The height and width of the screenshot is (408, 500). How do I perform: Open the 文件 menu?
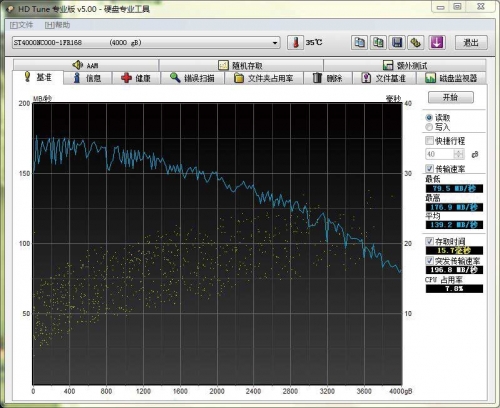click(21, 25)
